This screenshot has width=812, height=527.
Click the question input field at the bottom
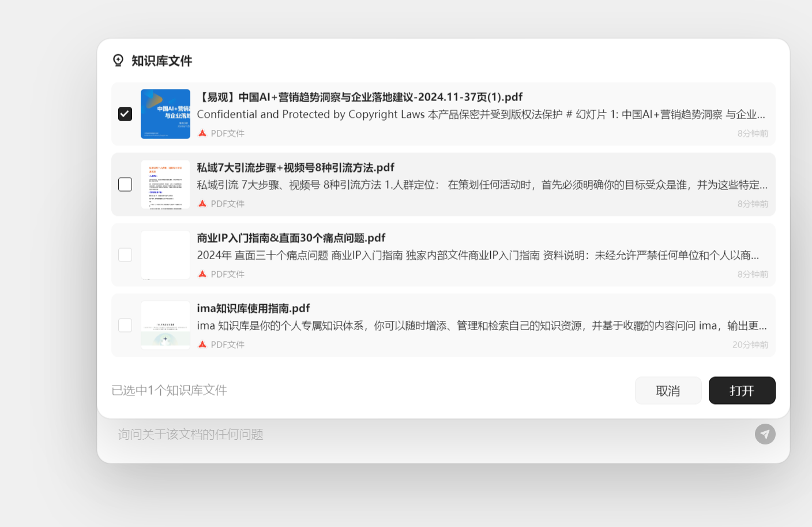point(404,433)
